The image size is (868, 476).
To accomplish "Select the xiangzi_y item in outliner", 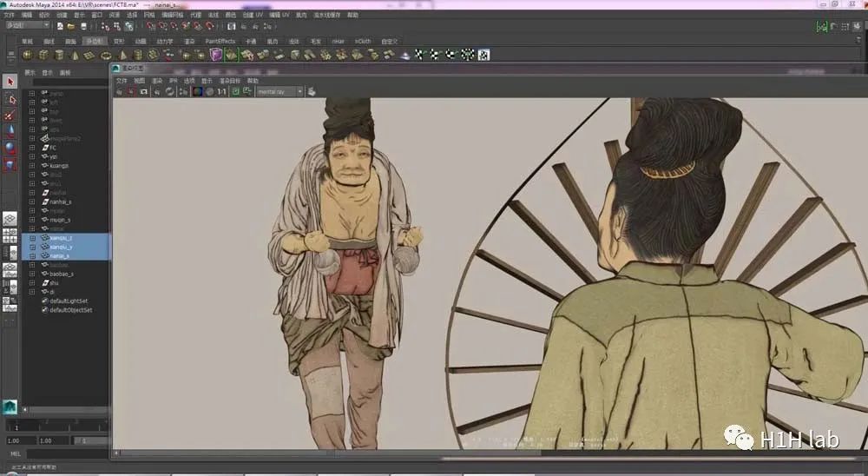I will click(x=59, y=247).
